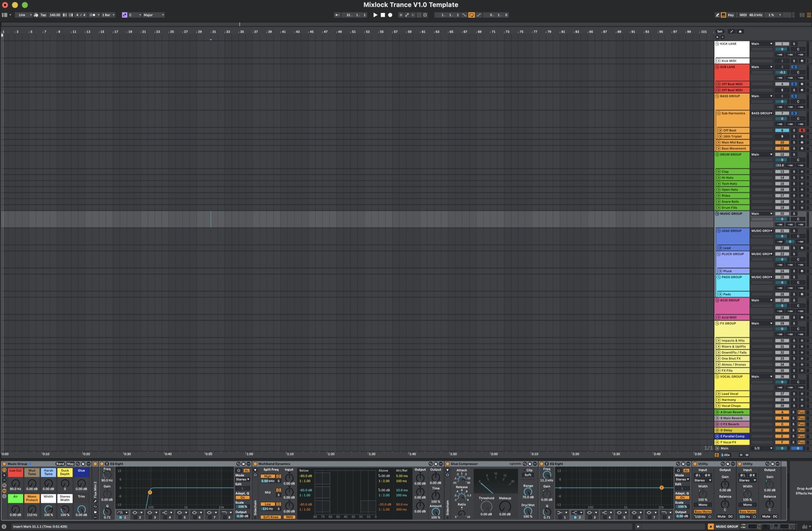Viewport: 812px width, 531px height.
Task: Toggle Automation Arm icon
Action: point(407,15)
